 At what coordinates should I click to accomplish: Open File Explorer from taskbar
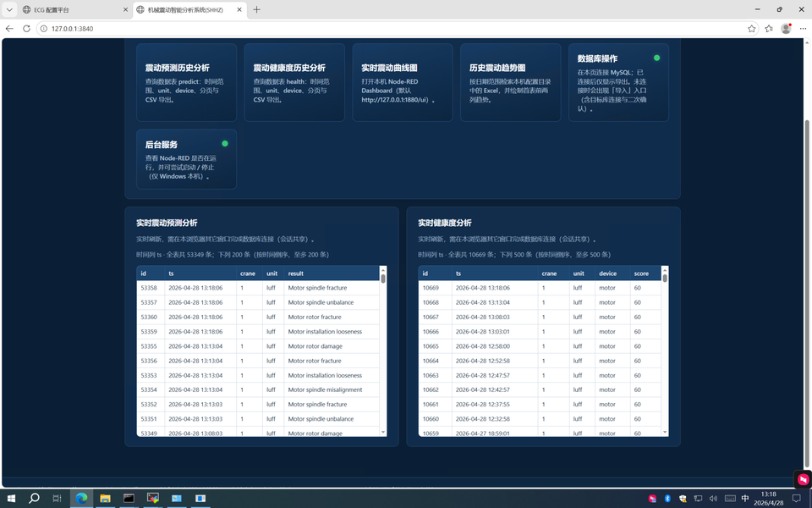pos(105,498)
